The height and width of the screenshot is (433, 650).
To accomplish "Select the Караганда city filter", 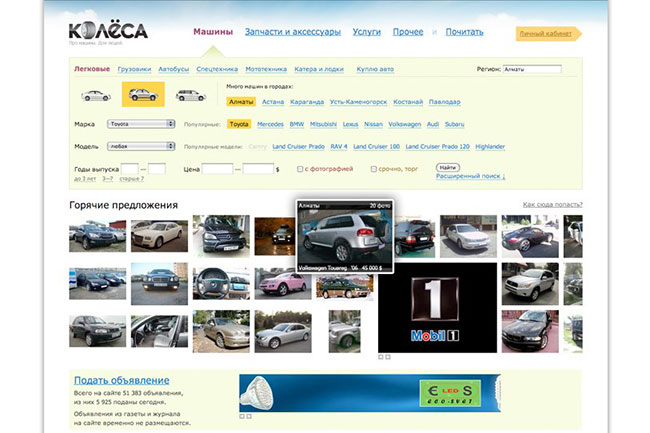I will pyautogui.click(x=307, y=102).
